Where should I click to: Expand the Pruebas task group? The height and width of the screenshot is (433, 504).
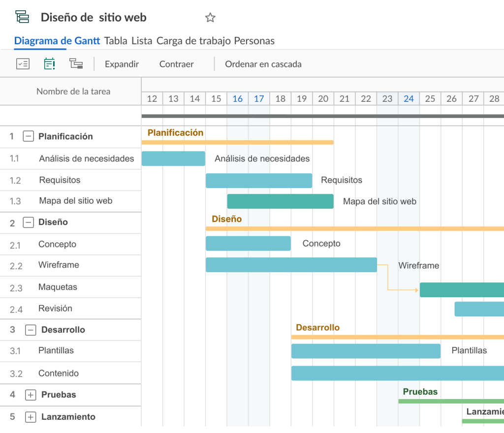point(30,395)
